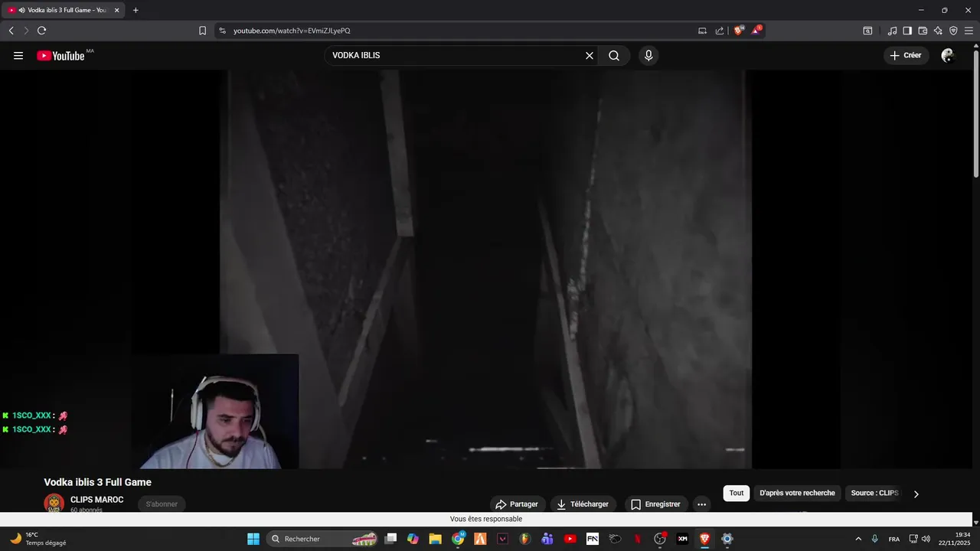
Task: Open a new browser tab
Action: tap(136, 10)
